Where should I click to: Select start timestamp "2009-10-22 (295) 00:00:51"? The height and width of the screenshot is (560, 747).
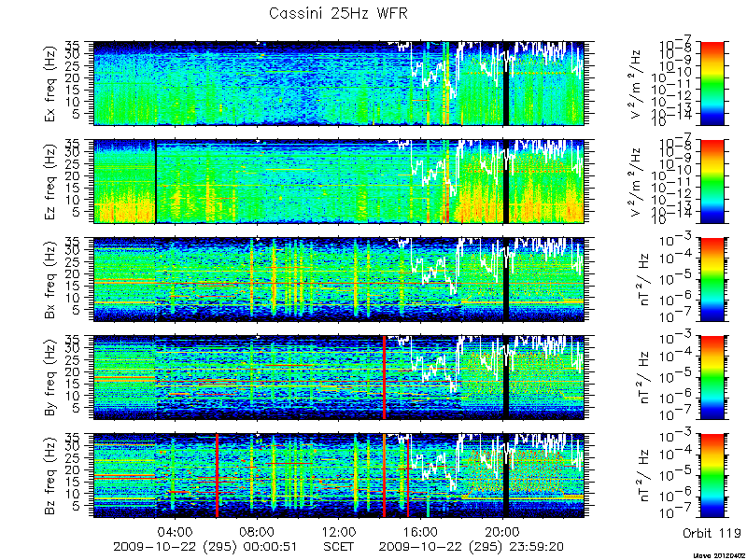(x=205, y=546)
